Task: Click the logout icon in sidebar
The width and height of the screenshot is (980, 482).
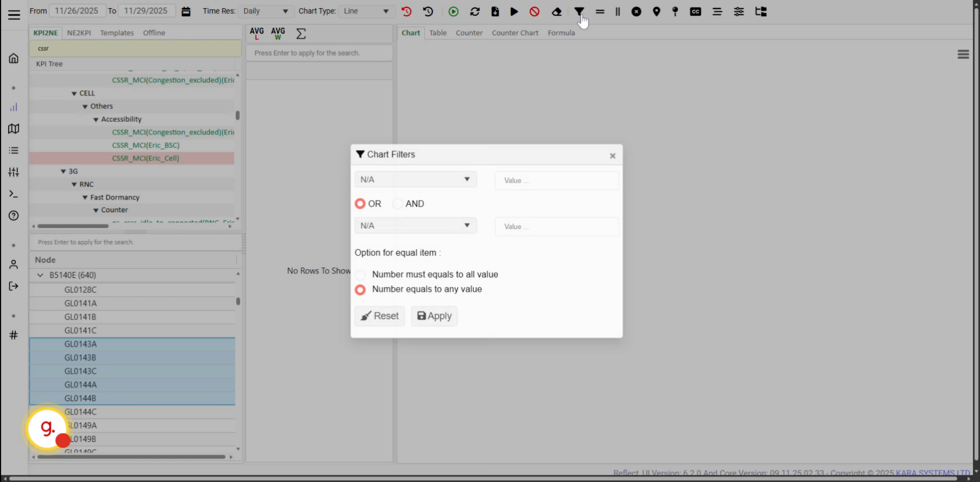Action: (14, 286)
